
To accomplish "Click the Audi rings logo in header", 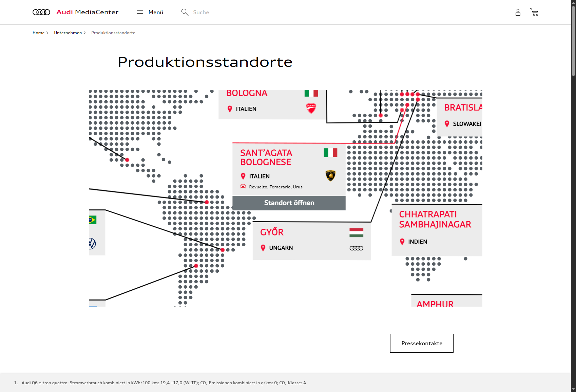I will pyautogui.click(x=41, y=12).
